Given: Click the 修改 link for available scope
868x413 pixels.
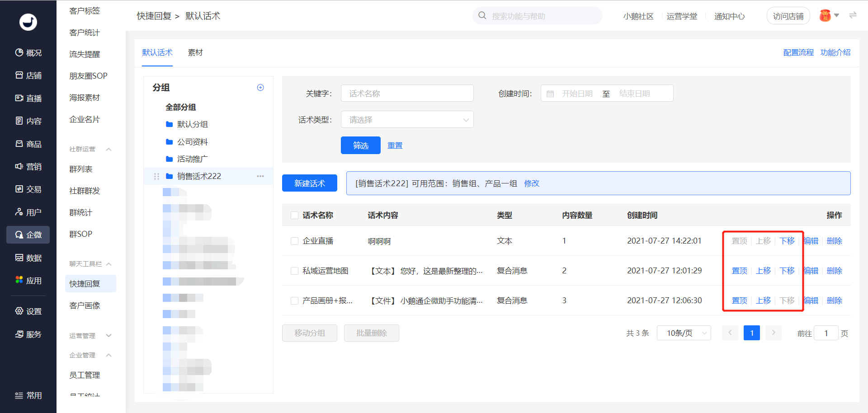Looking at the screenshot, I should pyautogui.click(x=532, y=183).
